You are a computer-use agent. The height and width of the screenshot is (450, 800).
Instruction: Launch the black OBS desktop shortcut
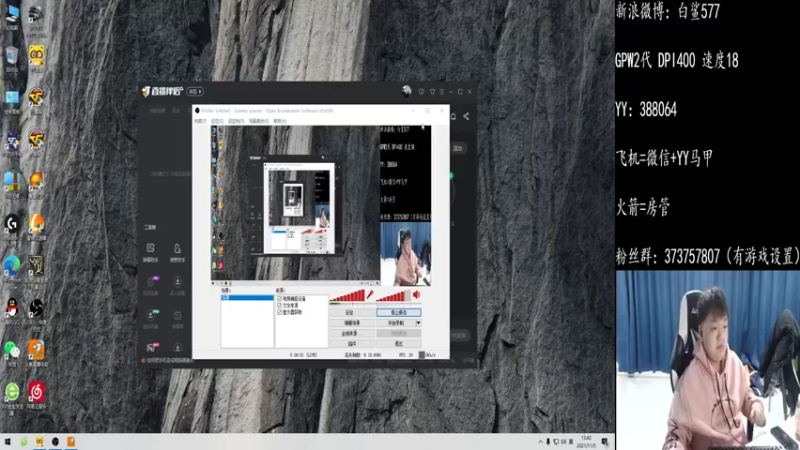[x=36, y=310]
